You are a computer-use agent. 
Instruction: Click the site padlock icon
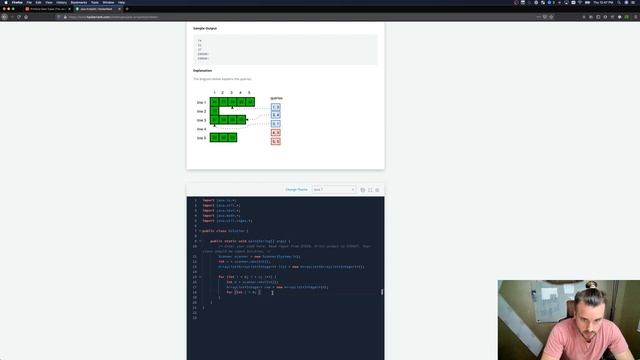coord(65,17)
